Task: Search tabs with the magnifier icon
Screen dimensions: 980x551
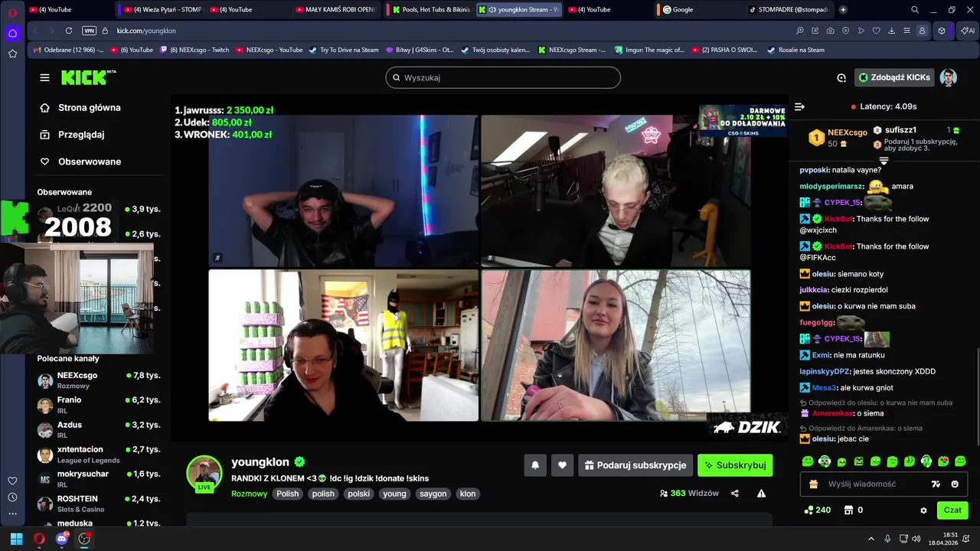Action: tap(915, 10)
